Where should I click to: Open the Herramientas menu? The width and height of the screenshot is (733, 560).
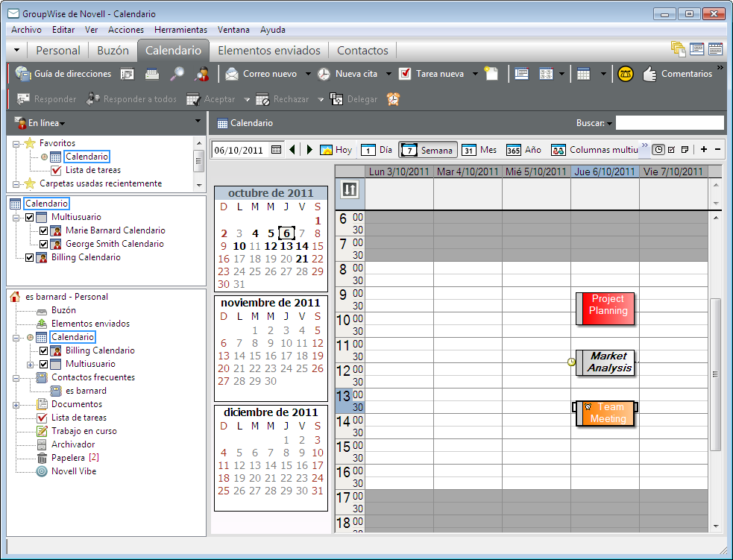[180, 30]
